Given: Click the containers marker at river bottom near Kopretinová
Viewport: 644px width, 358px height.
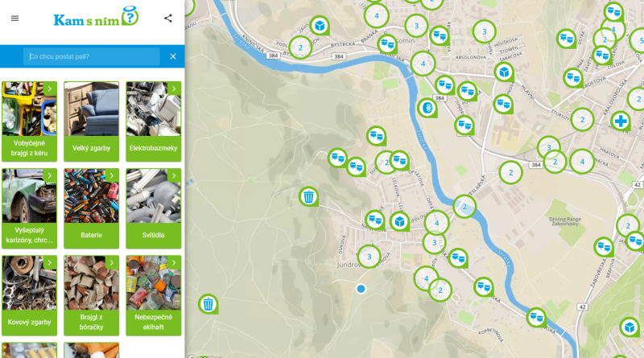Looking at the screenshot, I should 536,317.
